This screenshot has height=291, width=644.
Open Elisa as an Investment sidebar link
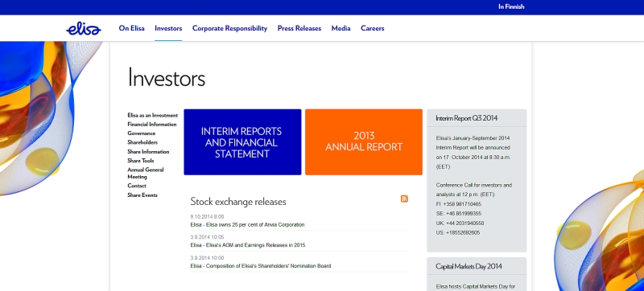pyautogui.click(x=152, y=116)
